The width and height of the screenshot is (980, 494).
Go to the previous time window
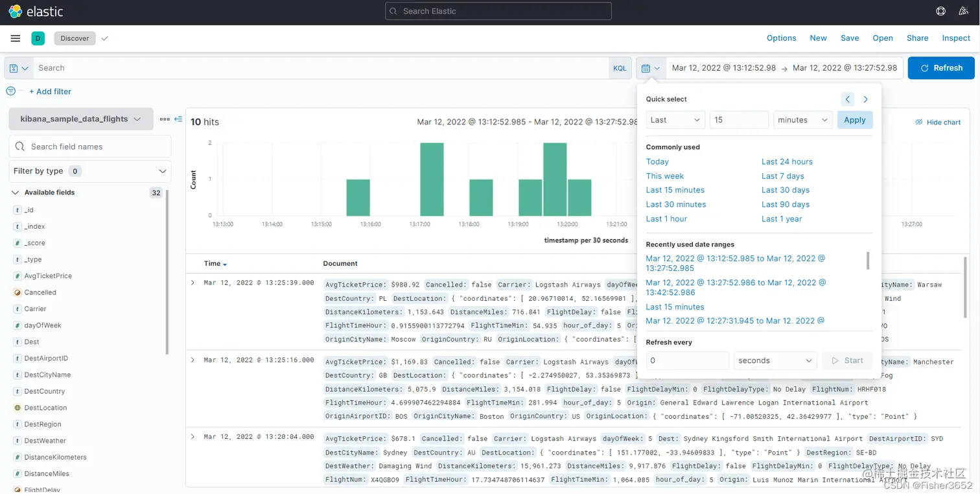(x=848, y=99)
